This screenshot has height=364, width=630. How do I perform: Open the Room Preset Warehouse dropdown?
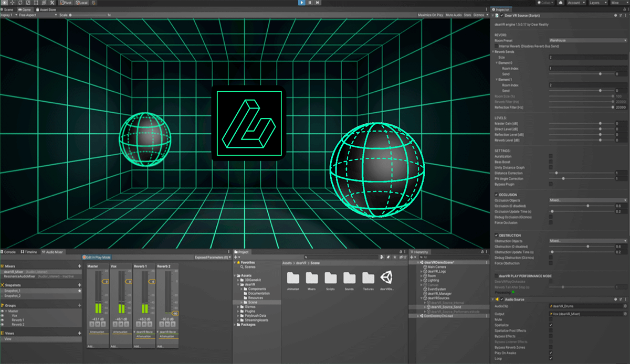pos(588,40)
